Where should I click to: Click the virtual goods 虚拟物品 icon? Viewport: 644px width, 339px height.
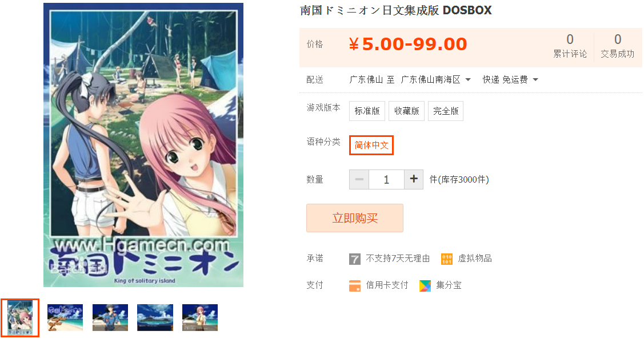coord(446,259)
